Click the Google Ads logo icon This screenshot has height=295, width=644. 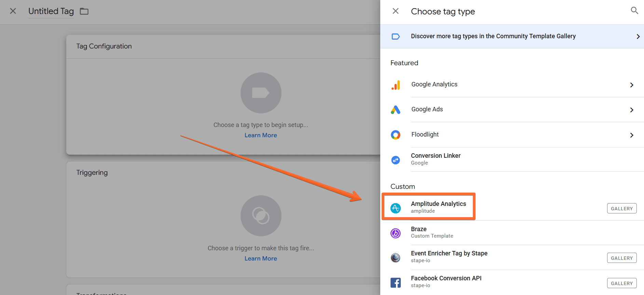pos(396,110)
